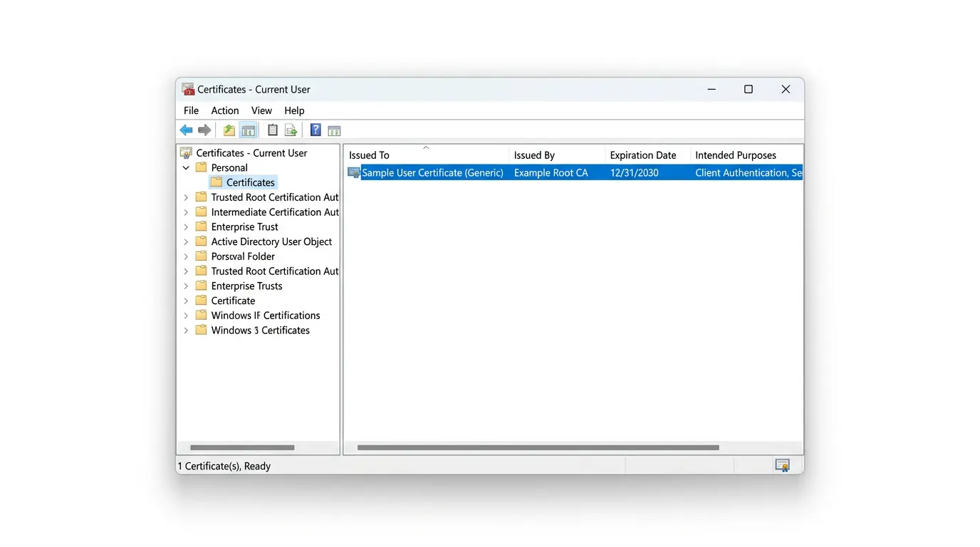
Task: Select the Enterprise Trust folder
Action: click(x=245, y=227)
